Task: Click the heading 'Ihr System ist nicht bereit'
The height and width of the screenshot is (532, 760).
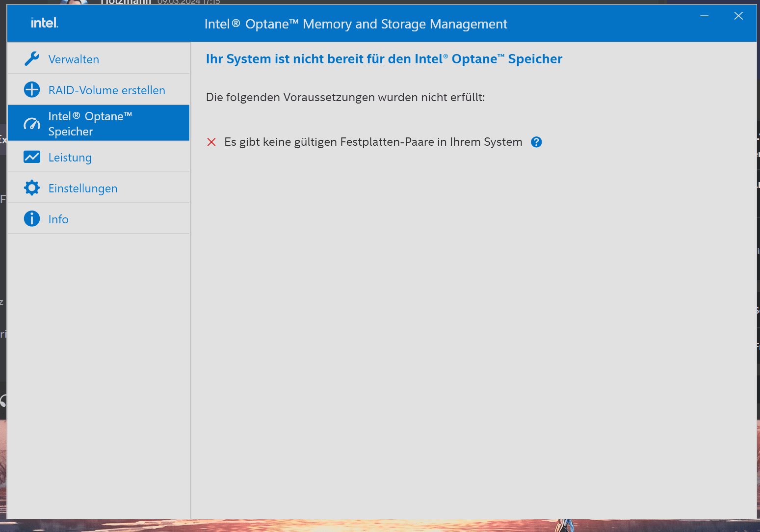Action: pos(384,59)
